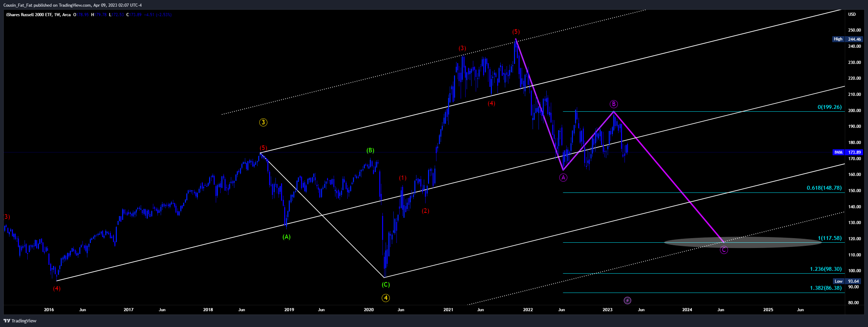Screen dimensions: 868x327
Task: Click the red (4) label below the 2021 consolidation
Action: 492,103
